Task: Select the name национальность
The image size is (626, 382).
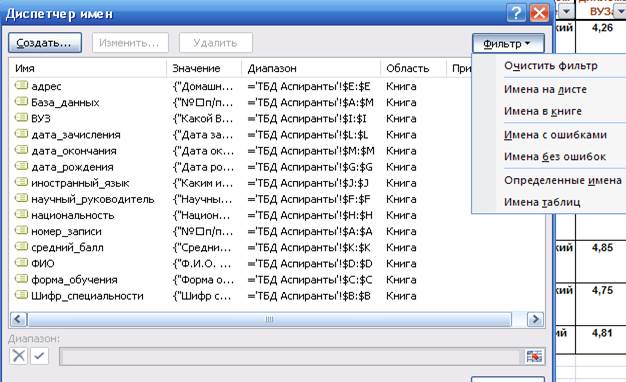Action: pos(73,215)
